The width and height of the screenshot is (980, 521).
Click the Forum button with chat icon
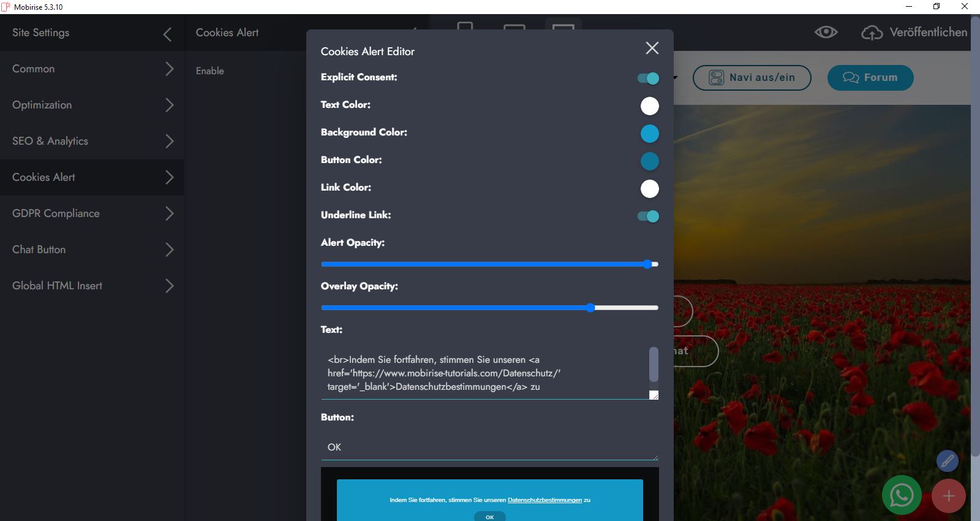tap(870, 78)
